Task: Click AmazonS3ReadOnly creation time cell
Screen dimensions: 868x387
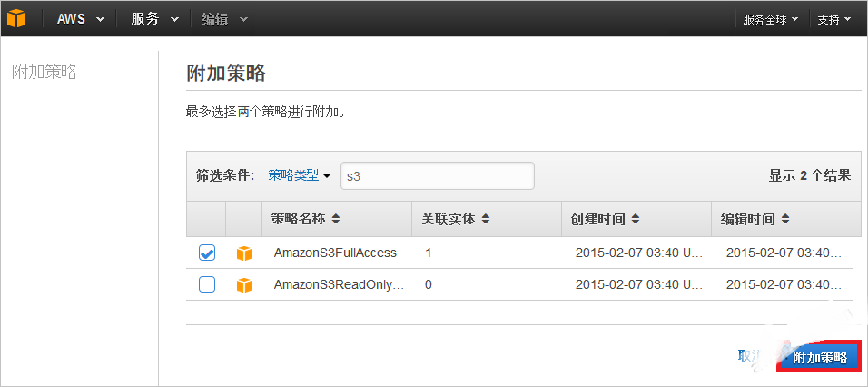Action: pyautogui.click(x=639, y=284)
